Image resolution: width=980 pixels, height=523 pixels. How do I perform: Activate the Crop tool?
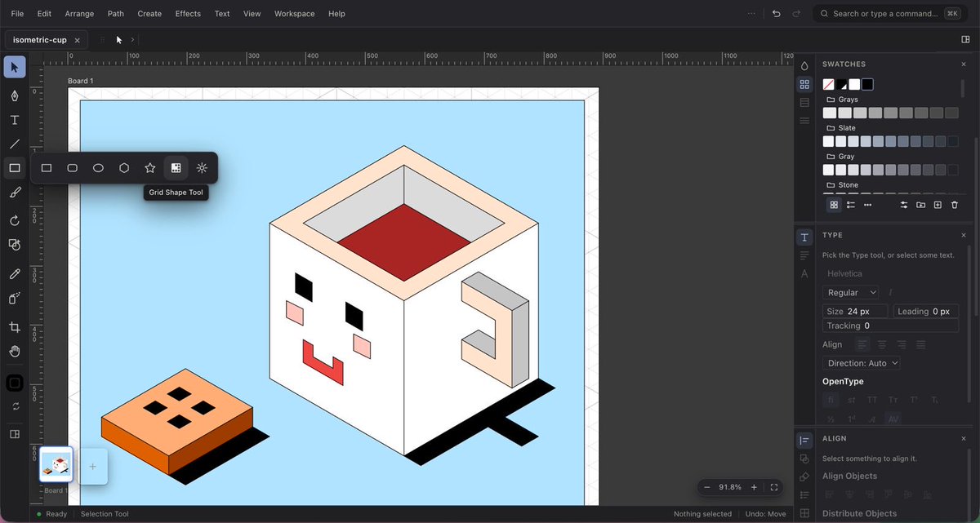click(15, 327)
